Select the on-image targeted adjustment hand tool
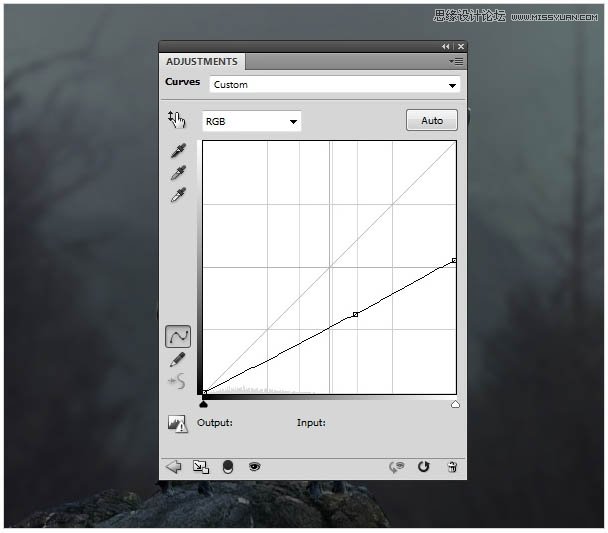Image resolution: width=608 pixels, height=533 pixels. (x=177, y=120)
